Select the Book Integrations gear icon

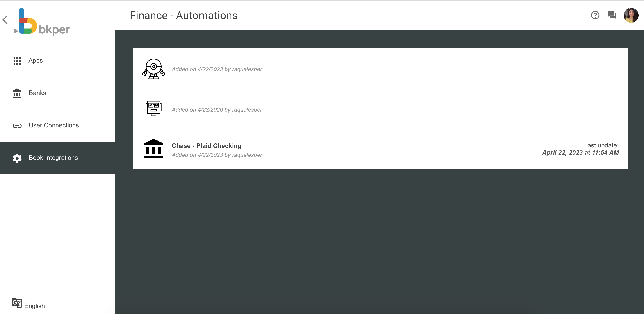(17, 158)
